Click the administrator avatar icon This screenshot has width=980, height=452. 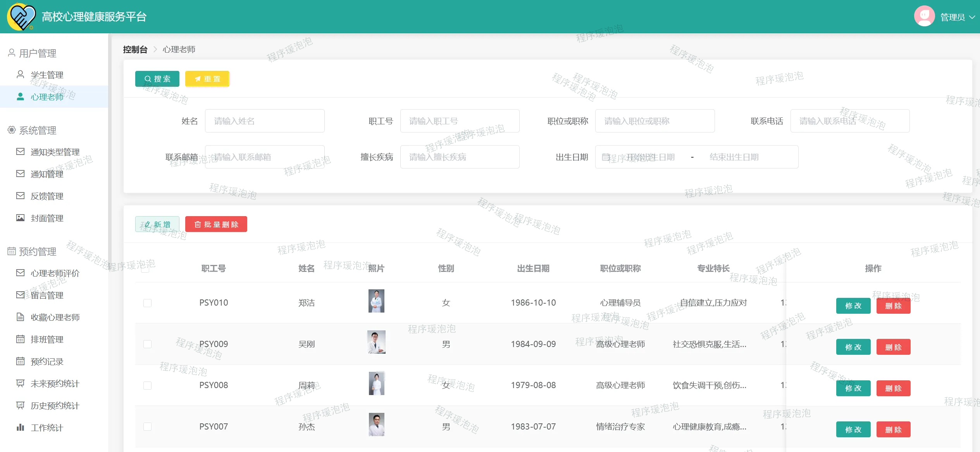click(x=924, y=16)
